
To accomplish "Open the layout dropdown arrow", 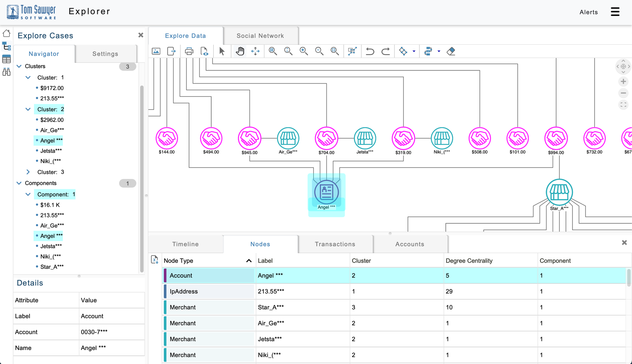I will [414, 51].
